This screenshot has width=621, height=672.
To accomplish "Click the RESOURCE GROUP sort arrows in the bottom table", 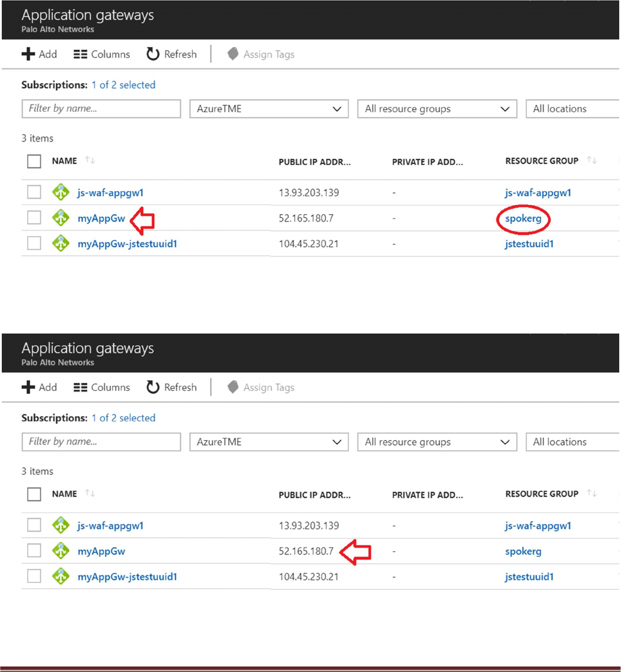I will [x=592, y=494].
